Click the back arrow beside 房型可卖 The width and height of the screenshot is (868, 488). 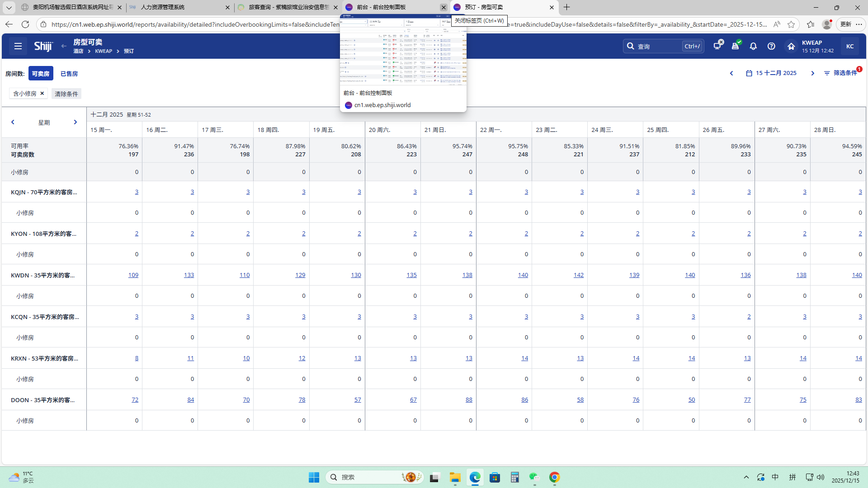(64, 46)
